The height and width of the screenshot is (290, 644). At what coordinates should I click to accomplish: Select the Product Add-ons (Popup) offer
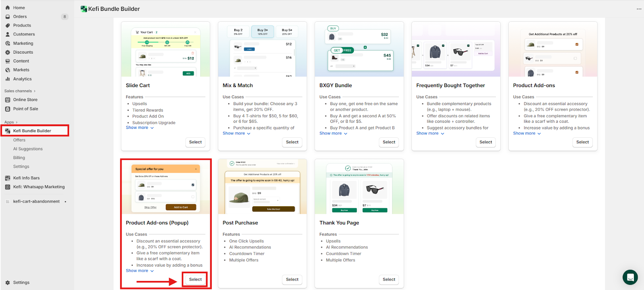click(195, 280)
